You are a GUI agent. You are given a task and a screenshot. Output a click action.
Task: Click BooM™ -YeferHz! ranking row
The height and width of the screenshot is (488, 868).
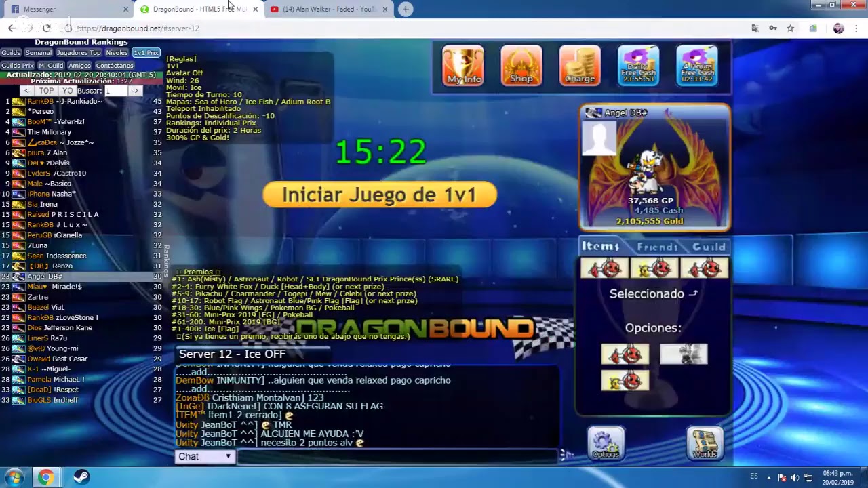click(81, 122)
